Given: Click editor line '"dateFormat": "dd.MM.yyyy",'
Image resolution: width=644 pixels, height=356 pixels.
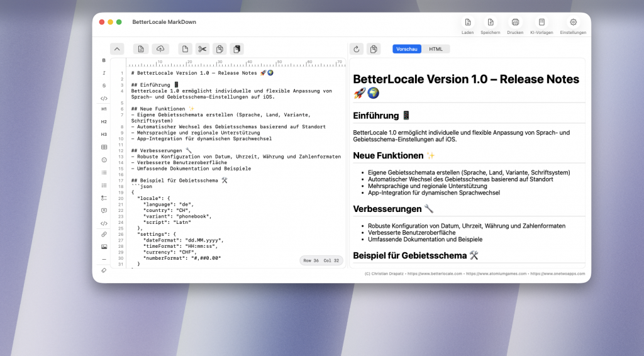Looking at the screenshot, I should point(183,240).
